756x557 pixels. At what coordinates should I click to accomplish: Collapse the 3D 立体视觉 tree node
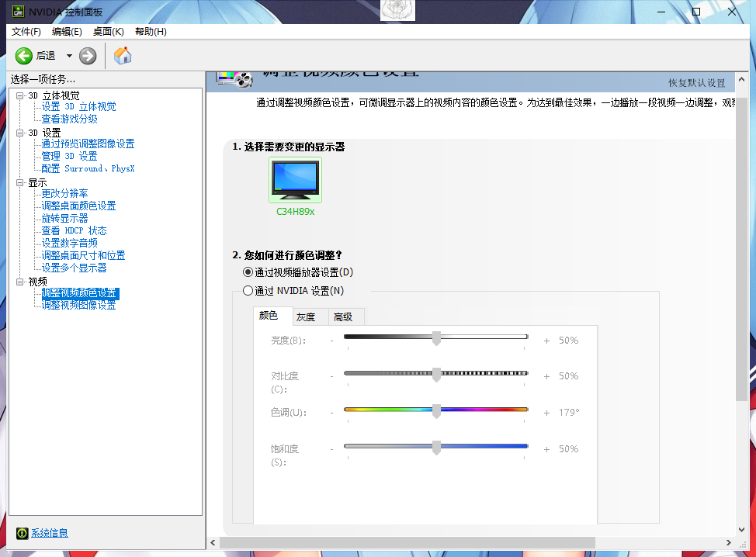19,95
